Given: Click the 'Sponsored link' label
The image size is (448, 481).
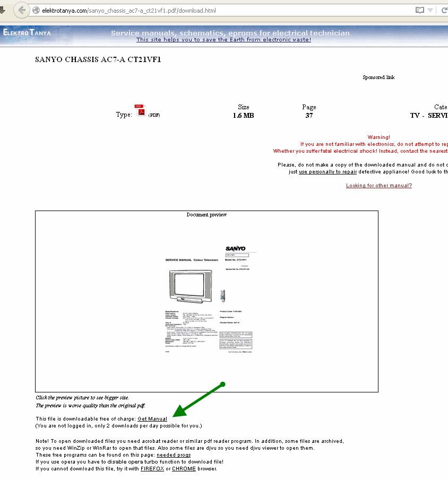Looking at the screenshot, I should (x=378, y=77).
